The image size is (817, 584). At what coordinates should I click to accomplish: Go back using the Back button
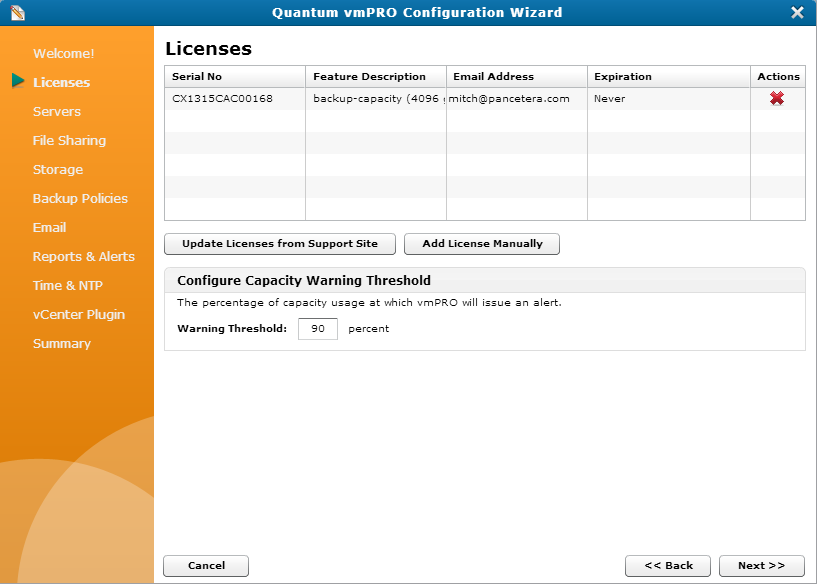[667, 565]
